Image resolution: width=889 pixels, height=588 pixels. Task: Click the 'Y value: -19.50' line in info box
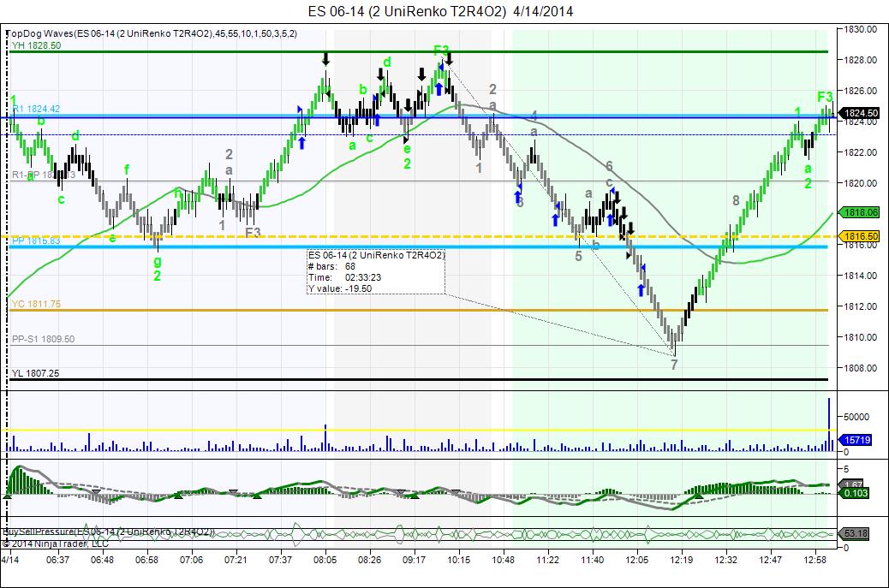point(340,288)
